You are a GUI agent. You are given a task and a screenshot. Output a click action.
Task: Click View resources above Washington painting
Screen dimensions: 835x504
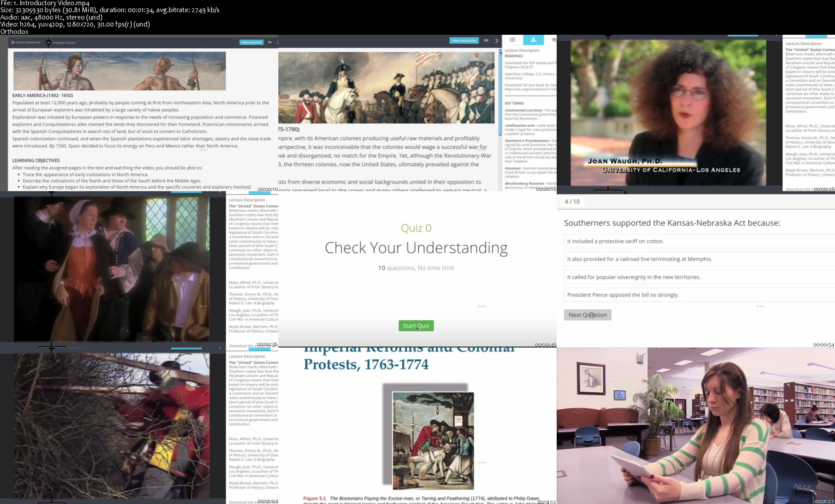coord(464,40)
